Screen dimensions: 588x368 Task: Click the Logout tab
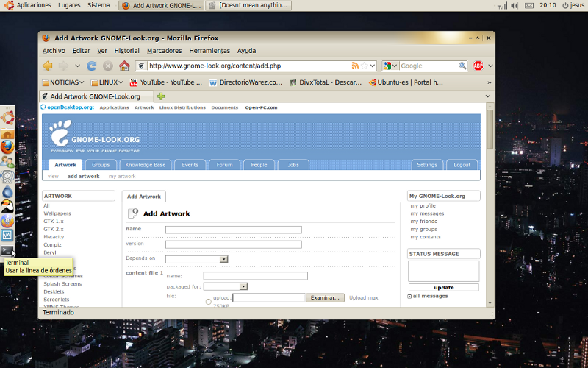[x=462, y=165]
